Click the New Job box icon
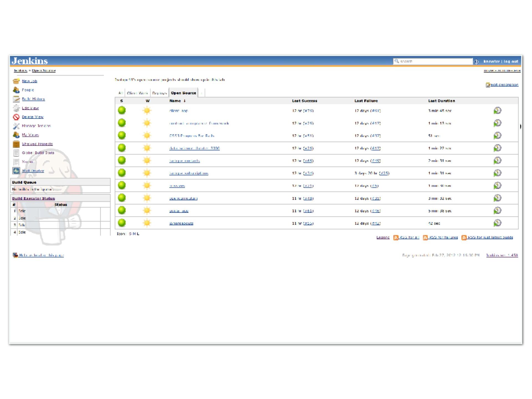Viewport: 532px width, 399px height. click(16, 81)
